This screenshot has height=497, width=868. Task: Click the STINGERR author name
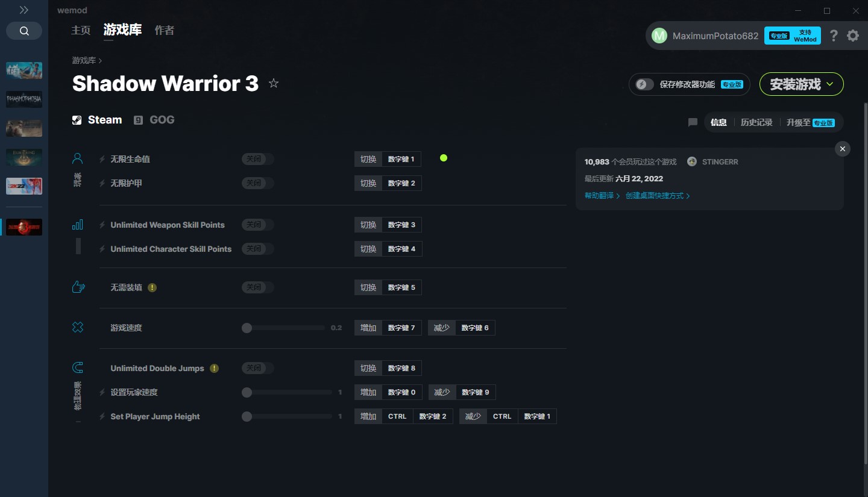720,162
